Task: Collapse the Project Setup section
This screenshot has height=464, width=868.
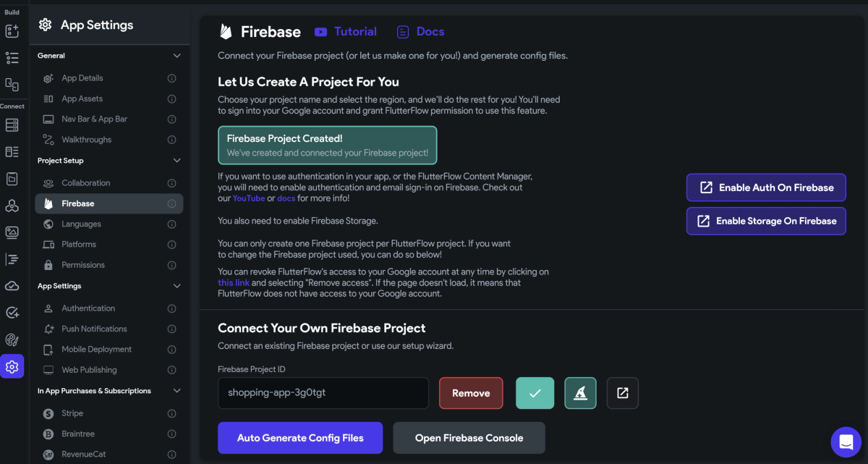Action: coord(176,161)
